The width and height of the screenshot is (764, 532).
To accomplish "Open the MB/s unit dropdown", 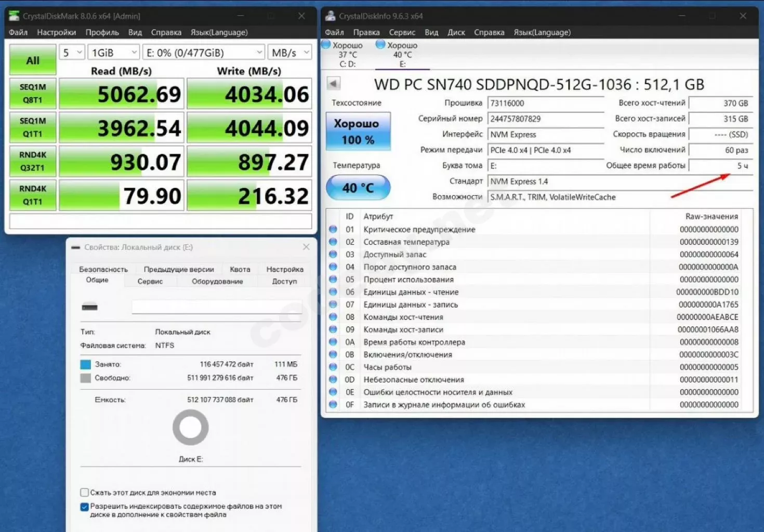I will pos(289,52).
